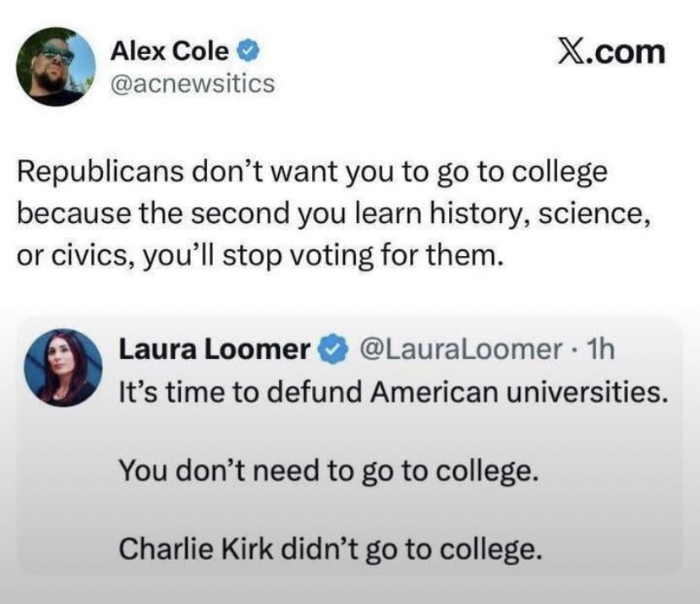Click Alex Cole's verified badge
This screenshot has height=604, width=700.
(x=247, y=52)
